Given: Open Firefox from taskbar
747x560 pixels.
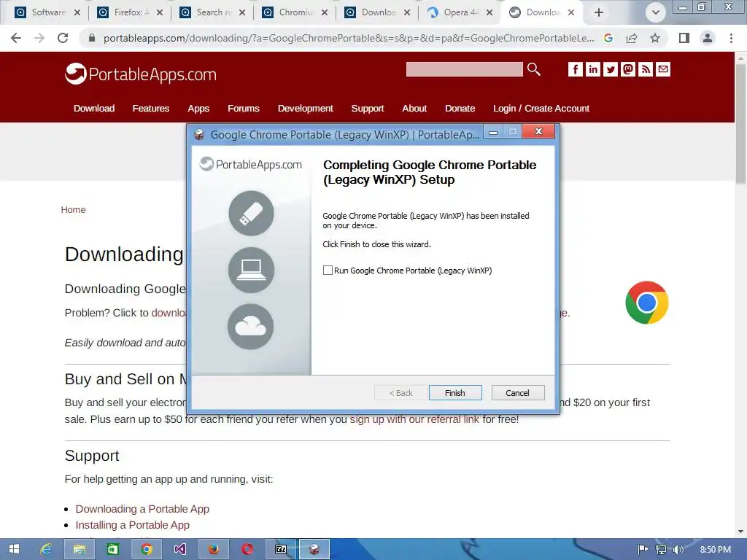Looking at the screenshot, I should 214,549.
